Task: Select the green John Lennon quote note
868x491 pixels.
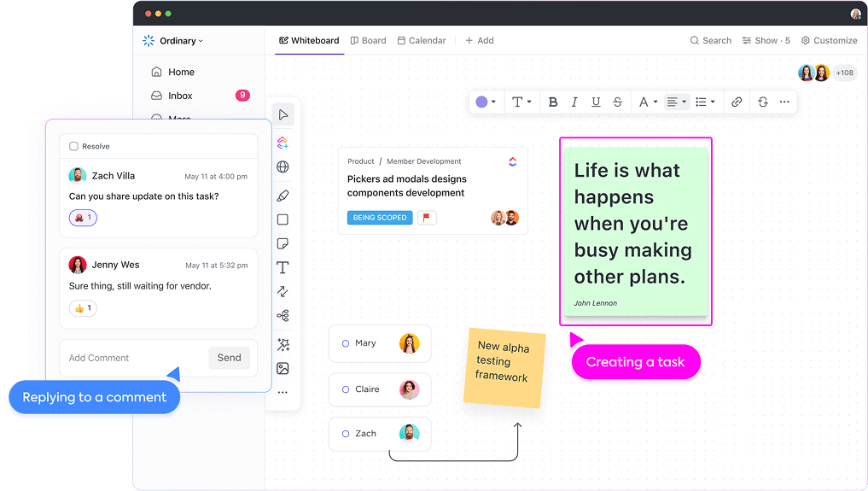Action: [636, 231]
